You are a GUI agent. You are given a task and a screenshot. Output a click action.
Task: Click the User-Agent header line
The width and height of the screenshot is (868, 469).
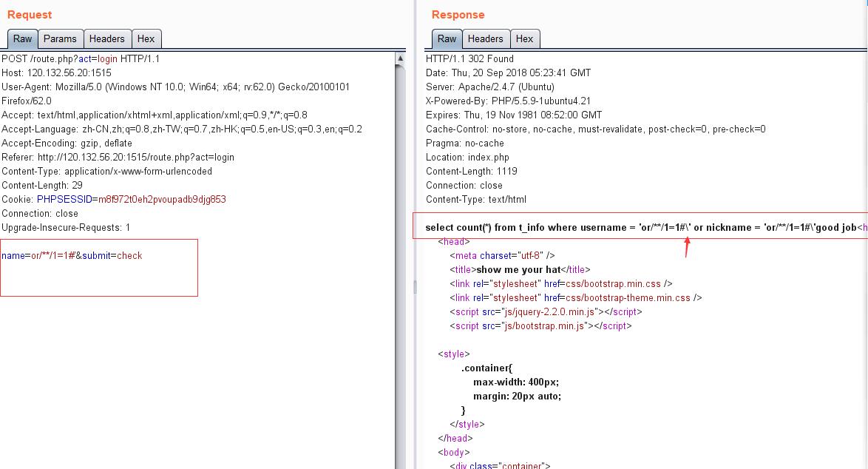[x=175, y=94]
